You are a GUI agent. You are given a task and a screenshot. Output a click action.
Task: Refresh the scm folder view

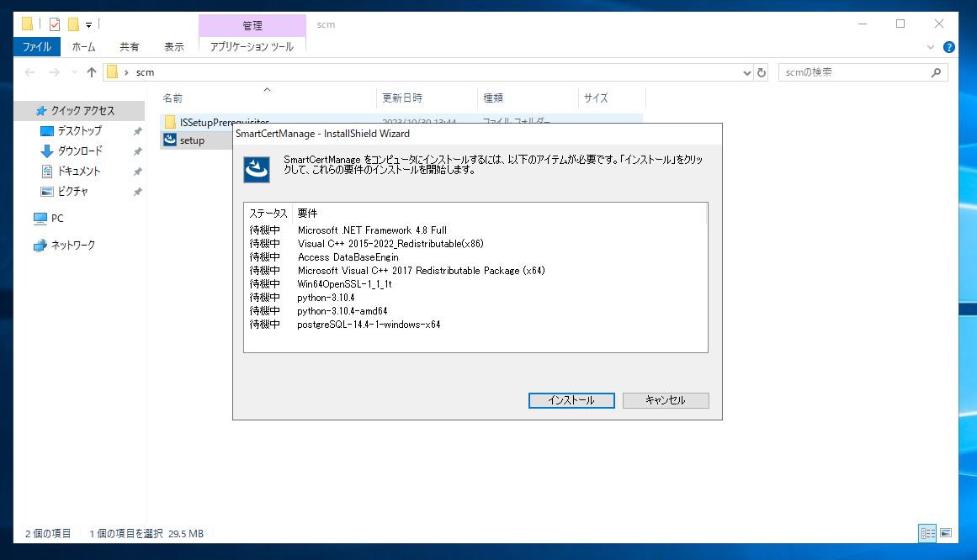coord(762,73)
